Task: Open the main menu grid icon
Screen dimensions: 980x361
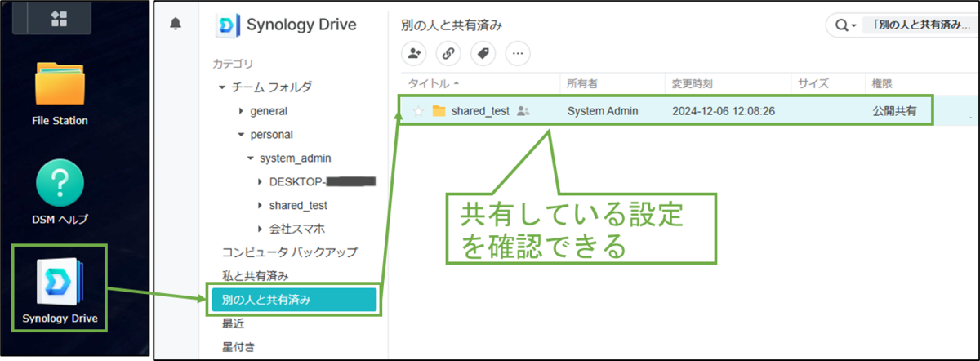Action: pyautogui.click(x=60, y=18)
